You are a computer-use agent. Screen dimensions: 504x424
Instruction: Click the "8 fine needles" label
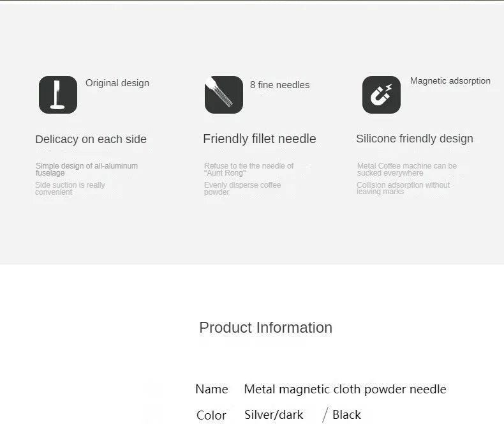[x=279, y=85]
